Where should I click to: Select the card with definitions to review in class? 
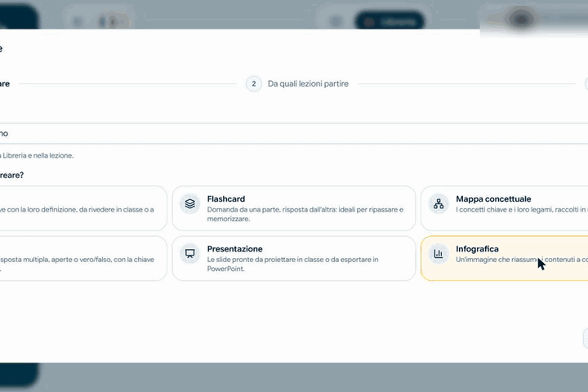83,208
